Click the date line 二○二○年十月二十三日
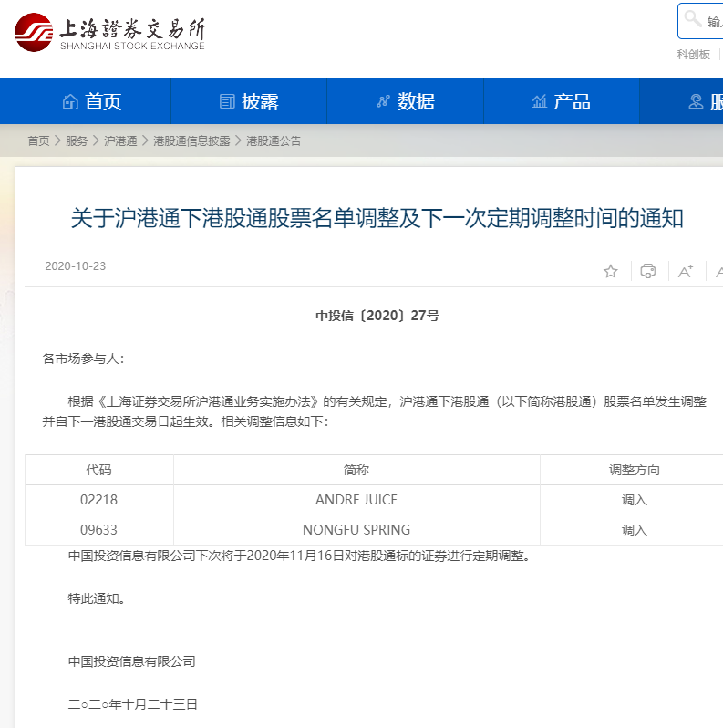Screen dimensions: 723x728 (x=133, y=704)
